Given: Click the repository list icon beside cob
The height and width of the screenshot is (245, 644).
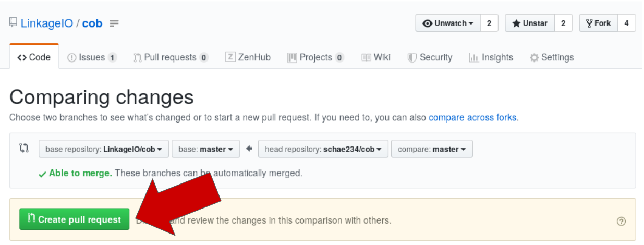Looking at the screenshot, I should click(114, 23).
